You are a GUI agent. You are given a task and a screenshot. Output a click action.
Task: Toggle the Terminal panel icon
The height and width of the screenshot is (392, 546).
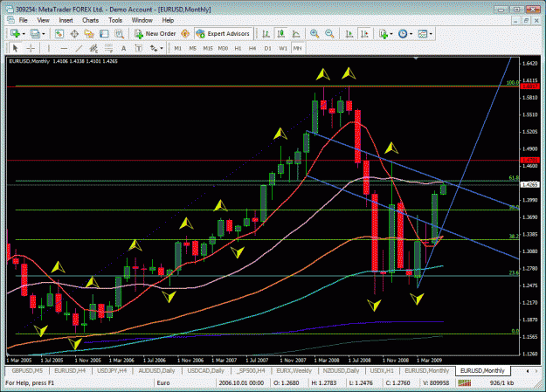pyautogui.click(x=104, y=34)
